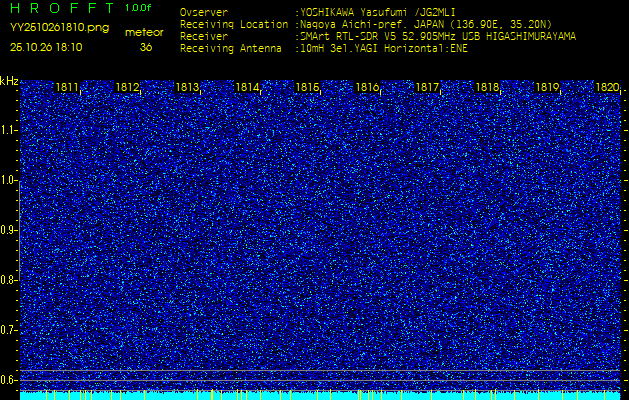Click the 26.10.26 18:10 timestamp

(x=46, y=47)
